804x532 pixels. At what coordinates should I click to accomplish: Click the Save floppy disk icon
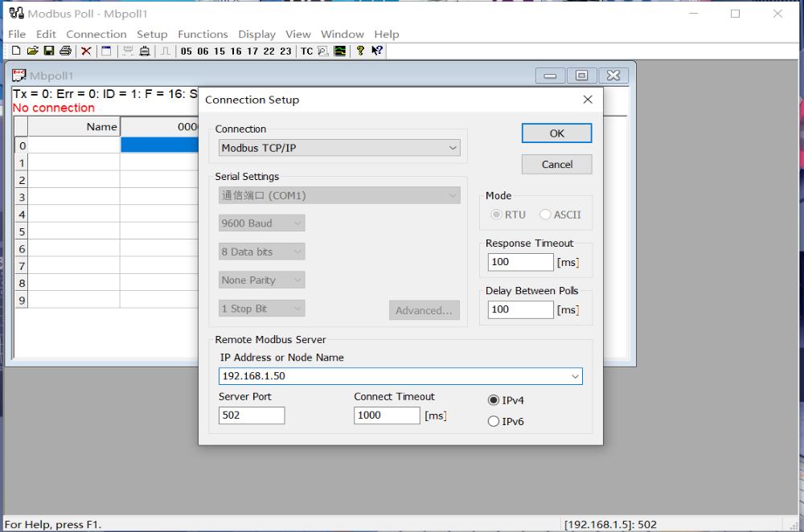(x=48, y=51)
